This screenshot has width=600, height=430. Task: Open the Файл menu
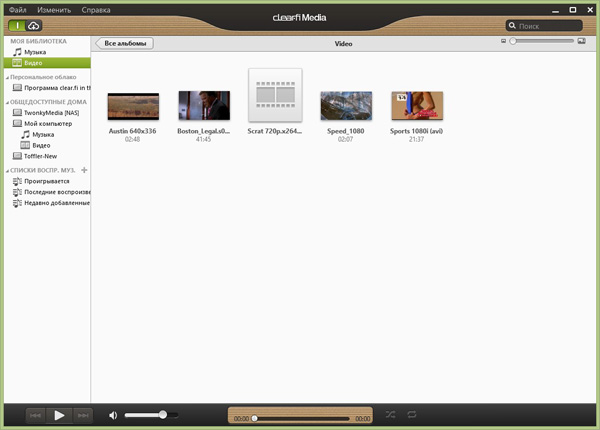[17, 8]
